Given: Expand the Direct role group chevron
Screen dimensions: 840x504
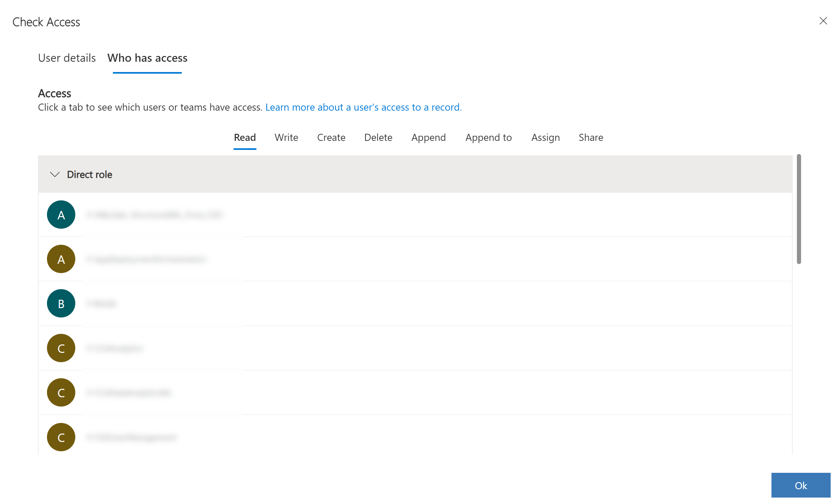Looking at the screenshot, I should pos(55,174).
